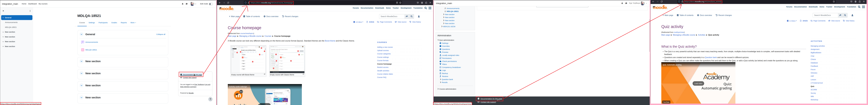The image size is (868, 105).
Task: Open 4.3 docs dropdown on Course homepage docs
Action: tap(358, 22)
